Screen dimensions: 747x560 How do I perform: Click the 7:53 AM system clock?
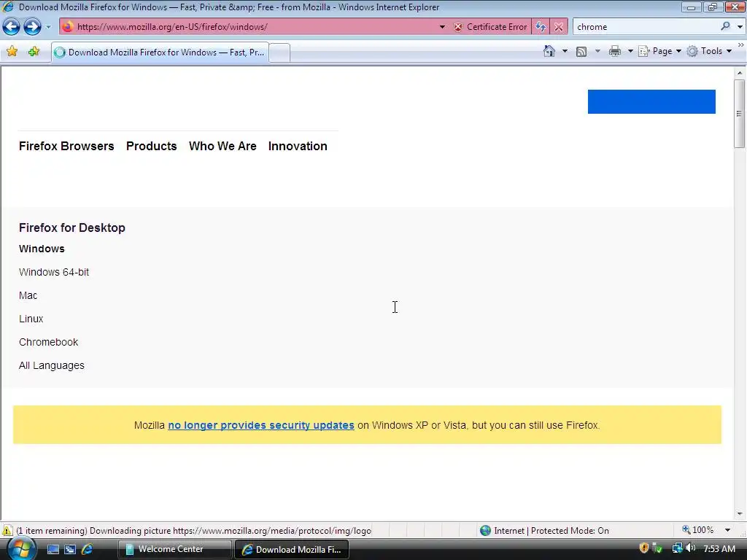[x=719, y=548]
